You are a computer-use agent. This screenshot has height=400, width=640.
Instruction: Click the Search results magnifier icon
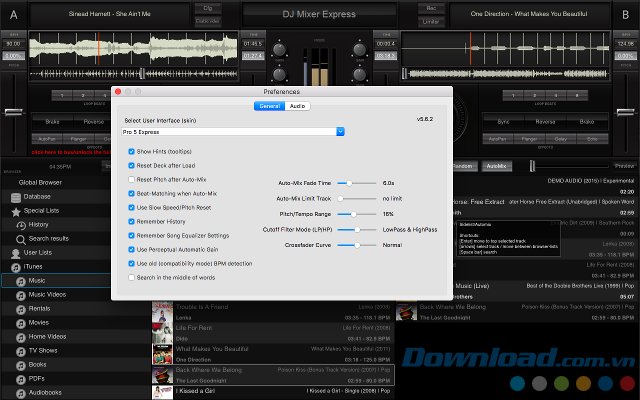click(x=21, y=239)
